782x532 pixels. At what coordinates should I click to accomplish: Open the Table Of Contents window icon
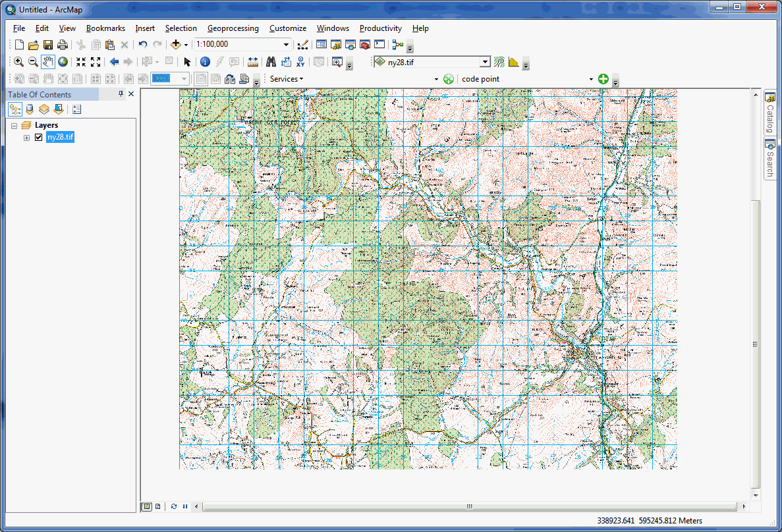321,45
